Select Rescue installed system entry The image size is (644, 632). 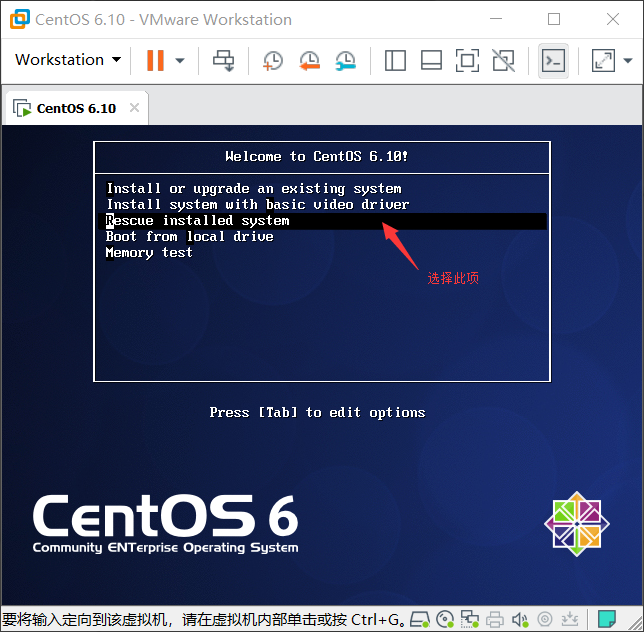pos(322,221)
